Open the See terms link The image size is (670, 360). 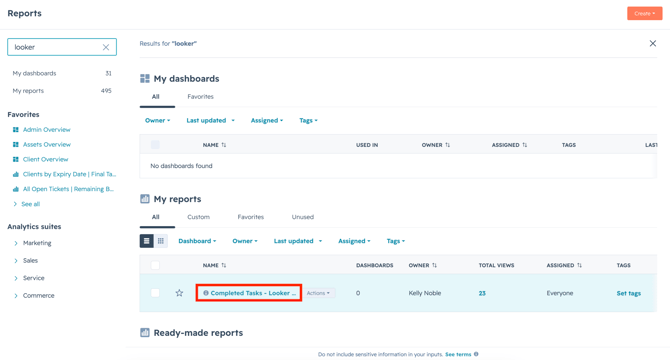tap(458, 354)
